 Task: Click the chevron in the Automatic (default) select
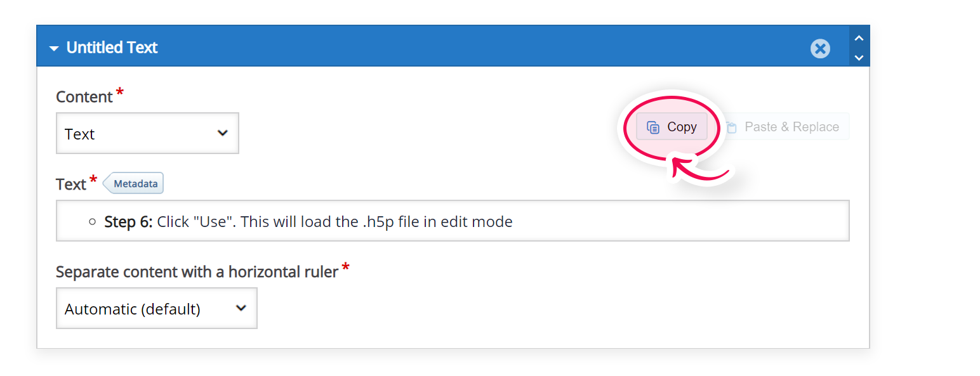[241, 308]
